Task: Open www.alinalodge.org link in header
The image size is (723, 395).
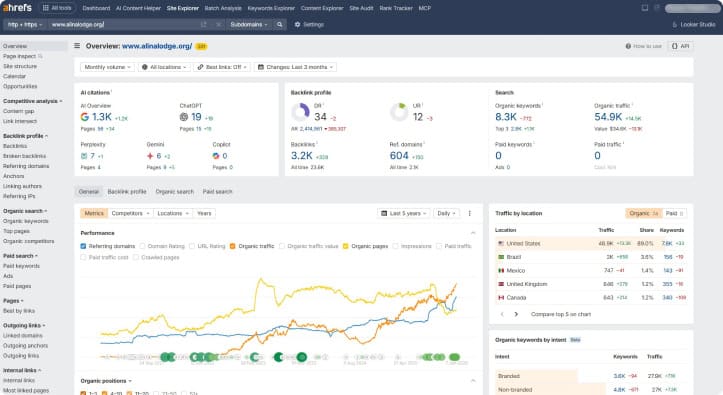Action: tap(157, 46)
